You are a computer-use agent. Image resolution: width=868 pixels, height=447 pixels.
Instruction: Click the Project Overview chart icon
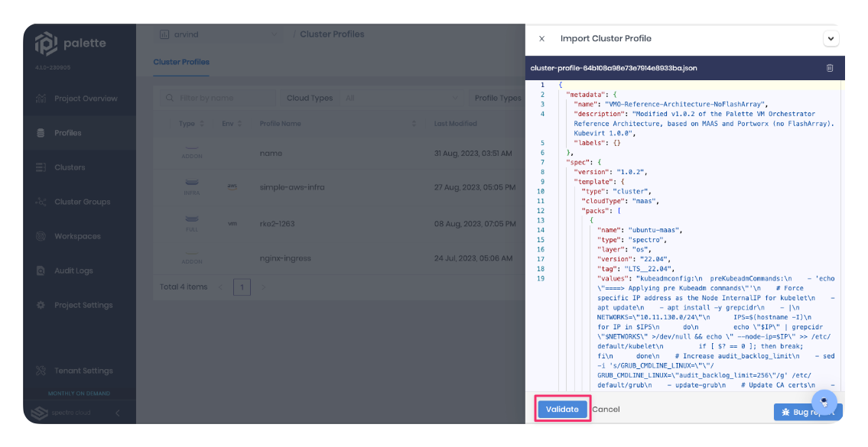pos(41,99)
